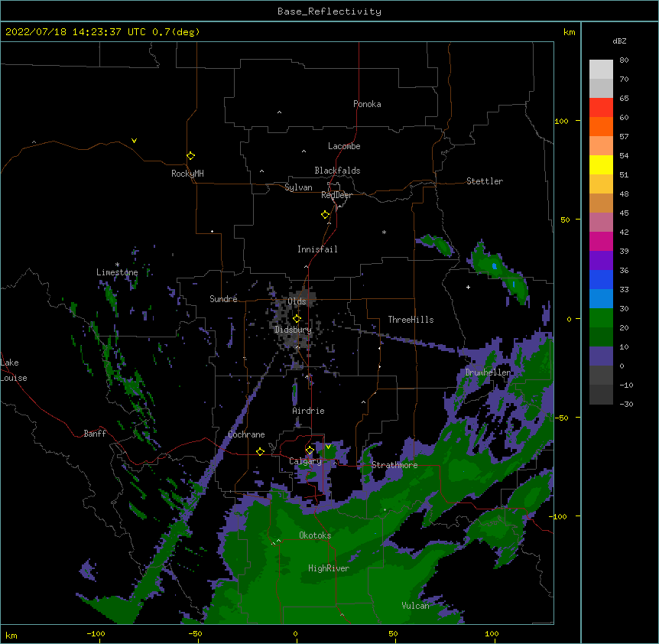The image size is (659, 644).
Task: Click the blue 33 dBZ core north of Drumheller
Action: (495, 266)
